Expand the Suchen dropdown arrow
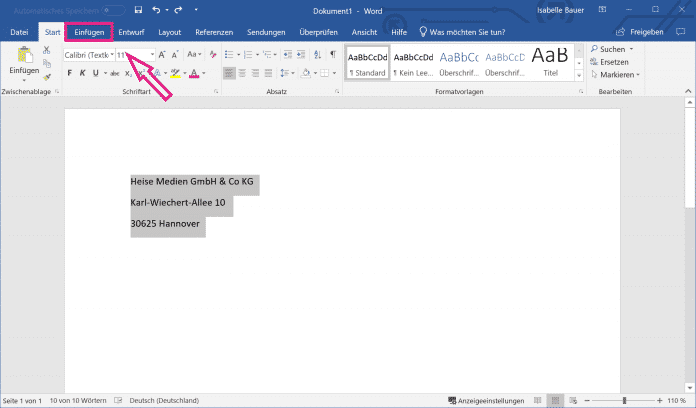This screenshot has height=408, width=696. (630, 48)
